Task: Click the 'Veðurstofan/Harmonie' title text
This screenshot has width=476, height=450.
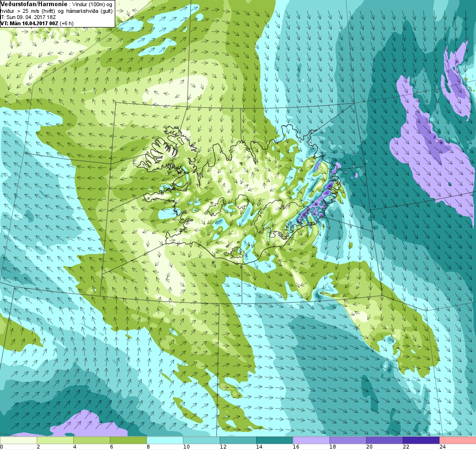Action: (x=34, y=4)
